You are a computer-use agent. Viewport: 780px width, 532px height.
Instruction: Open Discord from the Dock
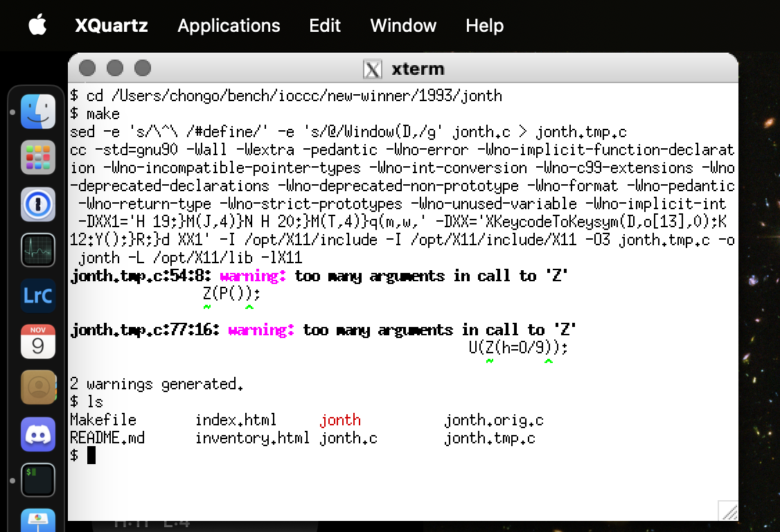tap(38, 434)
